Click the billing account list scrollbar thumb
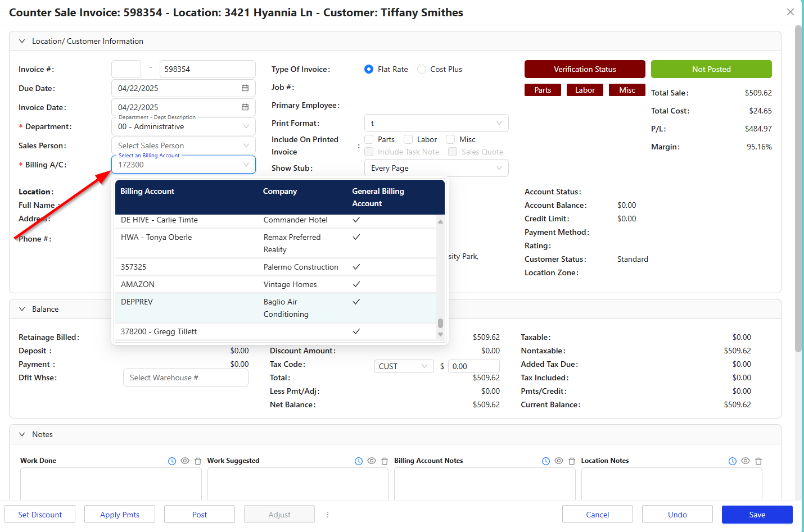 click(x=440, y=323)
